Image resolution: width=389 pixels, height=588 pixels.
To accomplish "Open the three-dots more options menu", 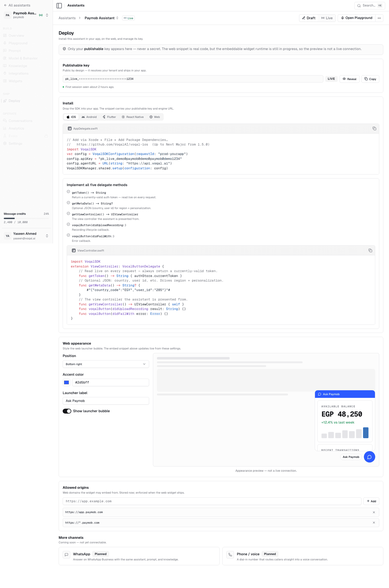I will click(379, 18).
